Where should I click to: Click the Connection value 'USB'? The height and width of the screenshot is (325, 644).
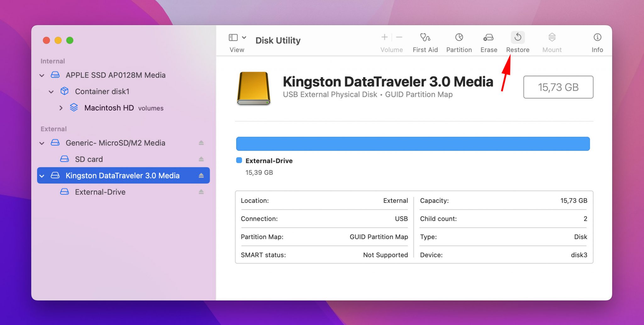click(401, 219)
